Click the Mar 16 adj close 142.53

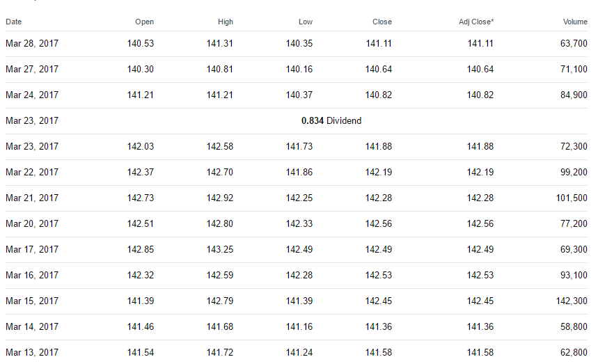tap(480, 275)
